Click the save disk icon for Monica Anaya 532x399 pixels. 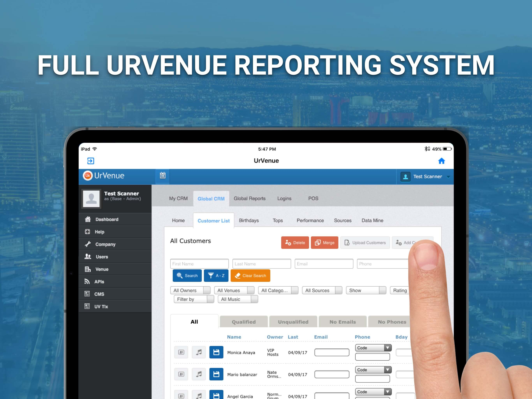[216, 352]
